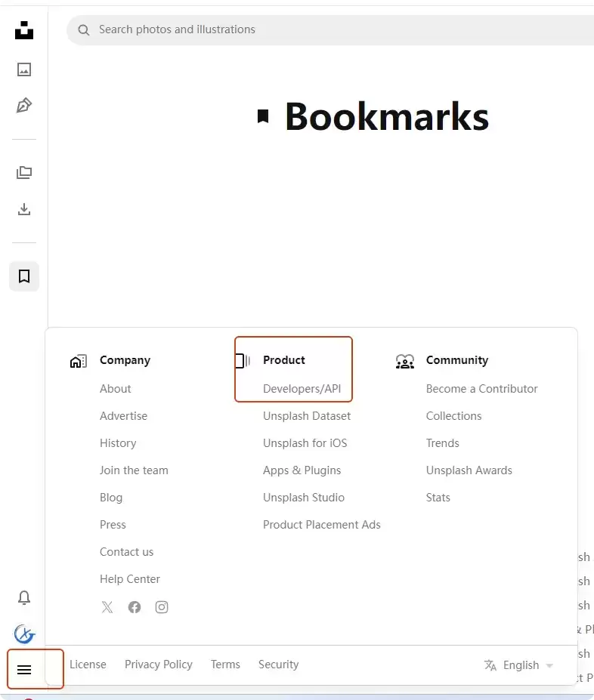Screen dimensions: 594x700
Task: Open the Product Placement Ads link
Action: [322, 525]
